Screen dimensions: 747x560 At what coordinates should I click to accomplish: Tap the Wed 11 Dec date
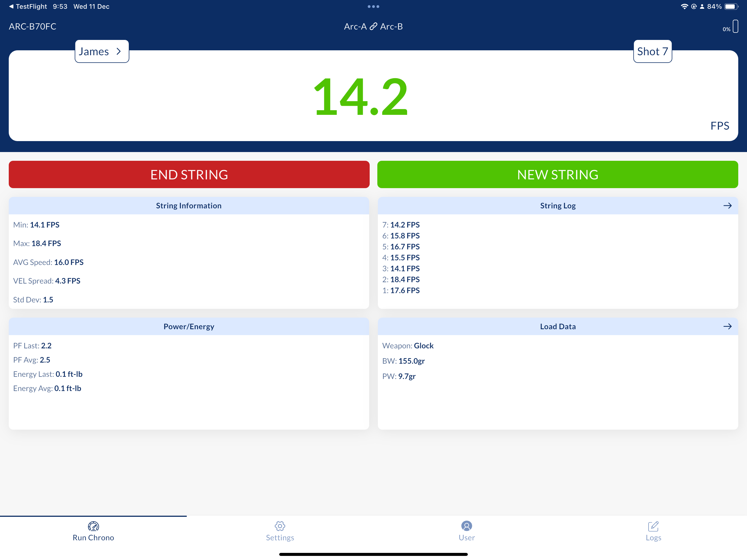coord(91,6)
